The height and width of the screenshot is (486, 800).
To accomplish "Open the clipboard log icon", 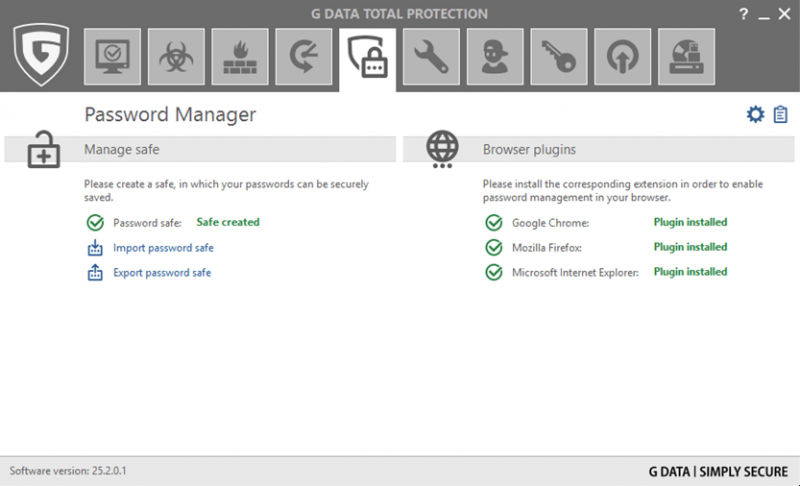I will [x=780, y=115].
